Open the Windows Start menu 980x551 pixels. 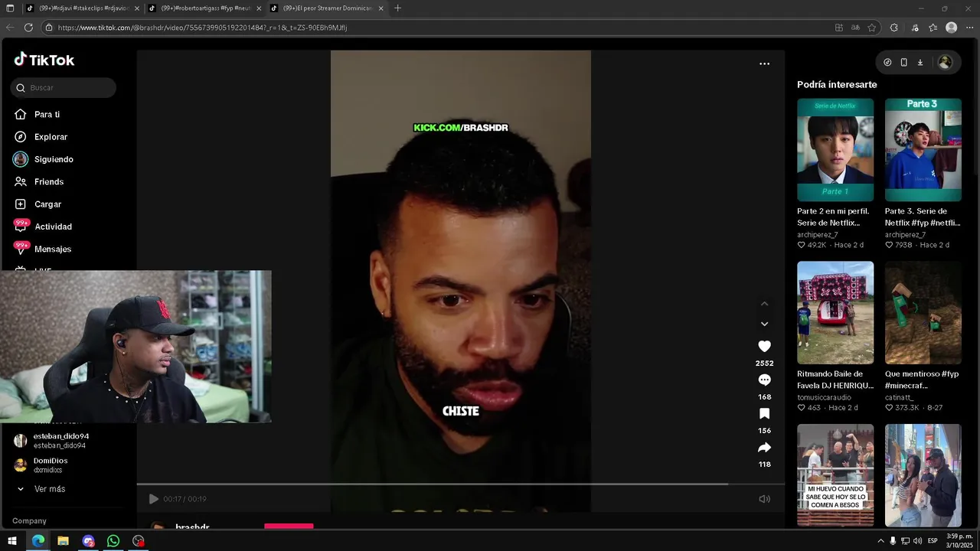[12, 541]
